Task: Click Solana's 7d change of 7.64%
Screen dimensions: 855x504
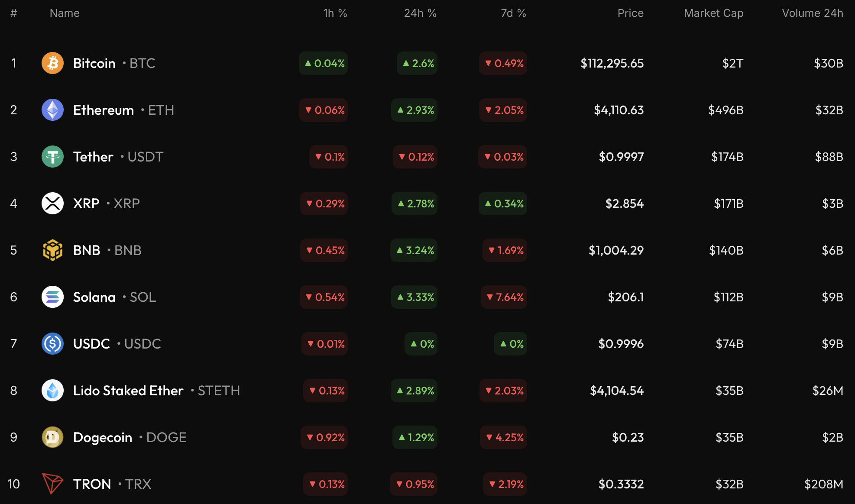Action: [504, 297]
